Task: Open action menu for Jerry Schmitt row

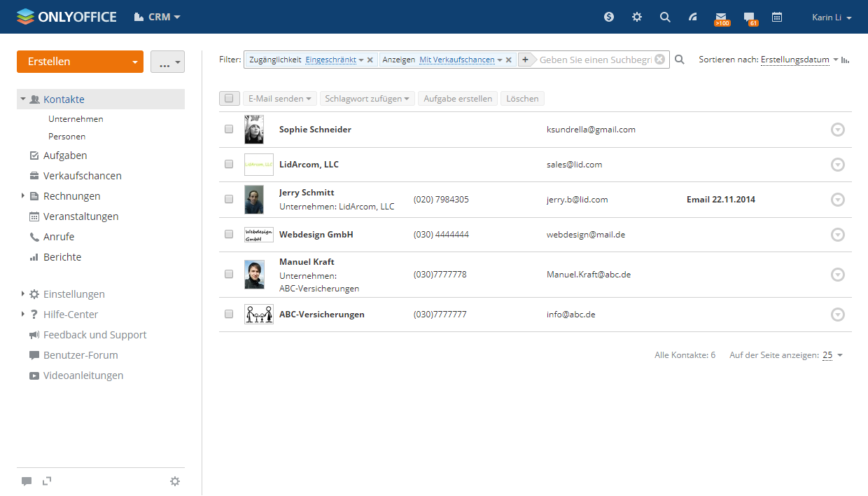Action: tap(837, 200)
